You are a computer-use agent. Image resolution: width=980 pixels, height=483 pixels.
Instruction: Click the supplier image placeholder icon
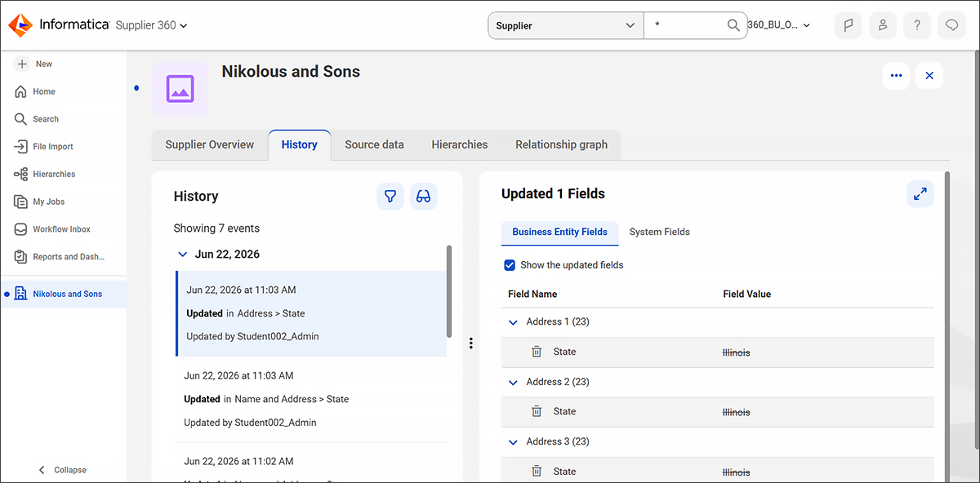180,88
